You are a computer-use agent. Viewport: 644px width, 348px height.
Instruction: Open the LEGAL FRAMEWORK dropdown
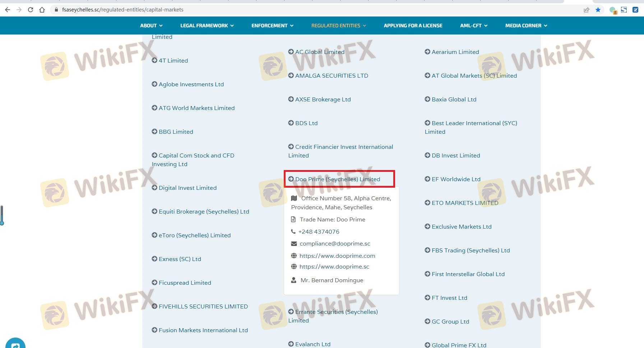click(207, 26)
